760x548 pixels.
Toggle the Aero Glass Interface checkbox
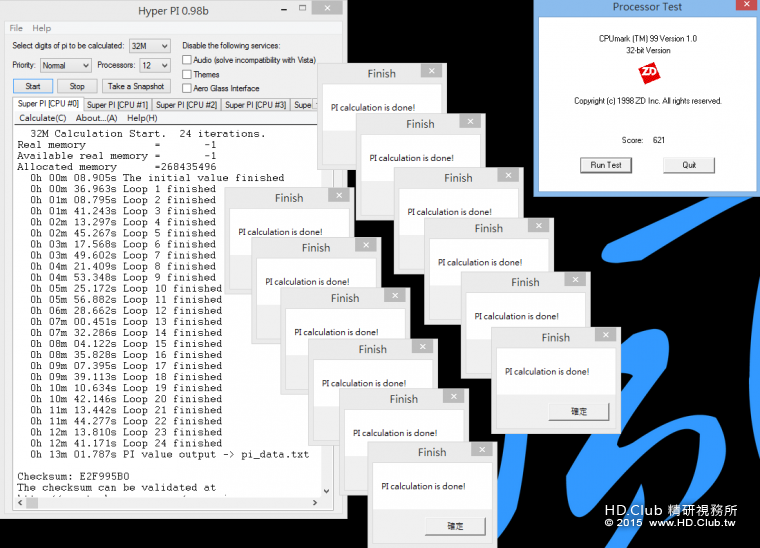coord(187,89)
